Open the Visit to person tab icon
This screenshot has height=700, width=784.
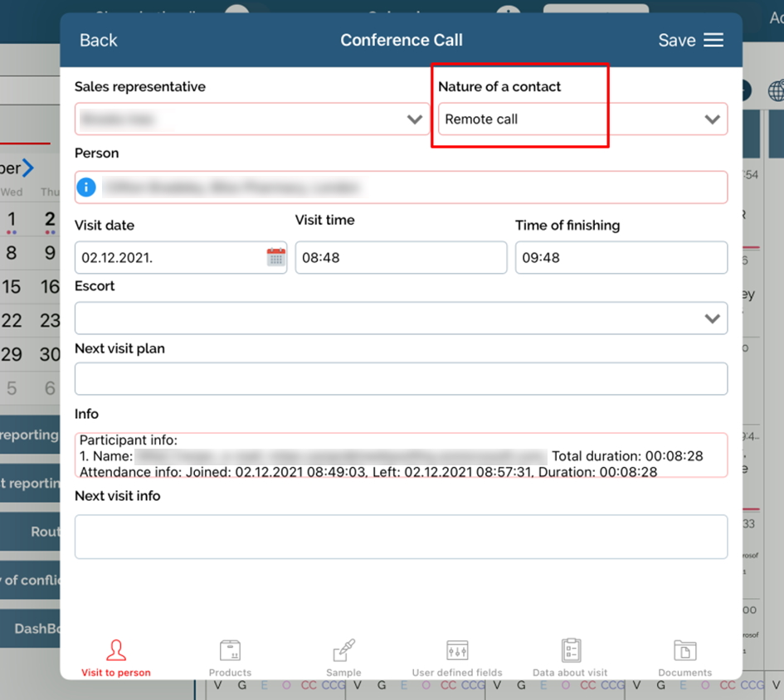(116, 651)
